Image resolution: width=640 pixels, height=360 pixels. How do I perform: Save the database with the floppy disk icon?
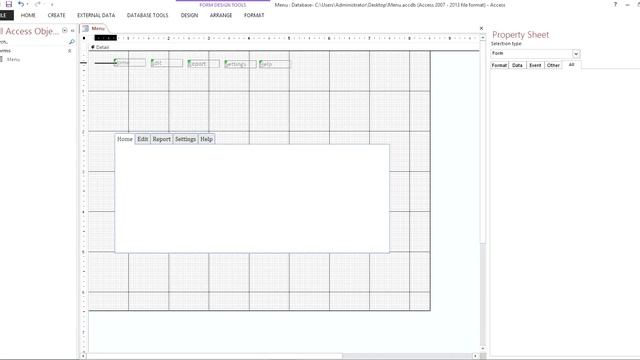click(x=9, y=4)
